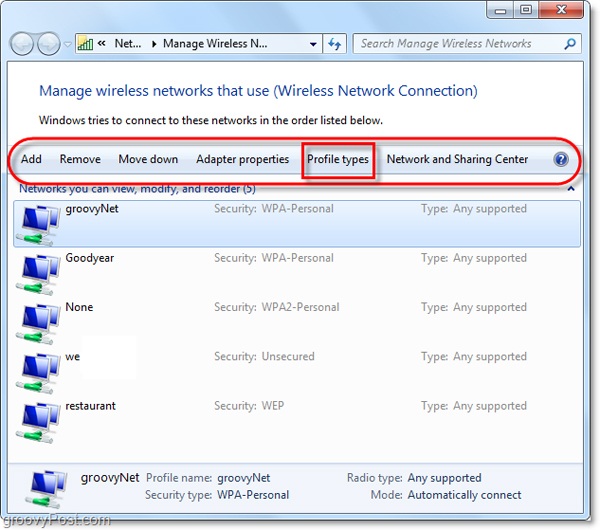The width and height of the screenshot is (600, 530).
Task: Select the restaurant network name
Action: pos(90,406)
